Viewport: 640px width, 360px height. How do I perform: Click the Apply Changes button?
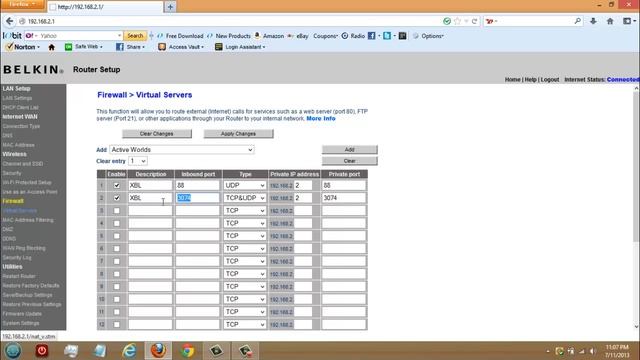click(238, 134)
